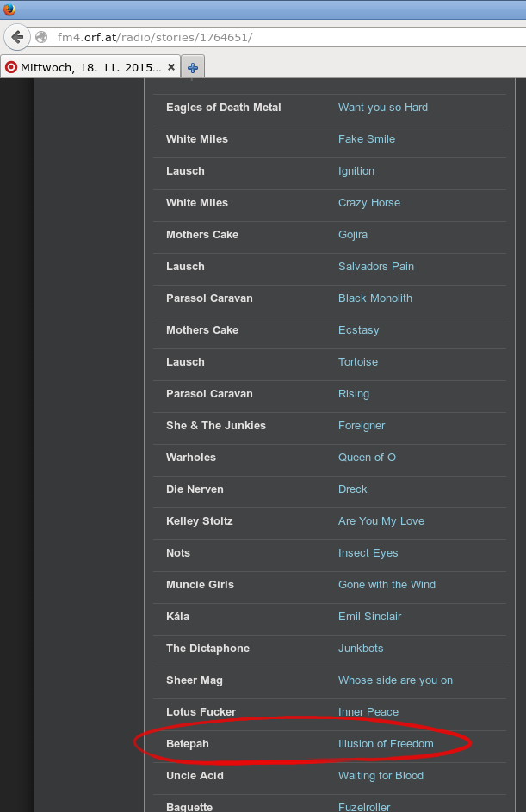526x812 pixels.
Task: Open the Fuzelroller song link
Action: click(364, 807)
